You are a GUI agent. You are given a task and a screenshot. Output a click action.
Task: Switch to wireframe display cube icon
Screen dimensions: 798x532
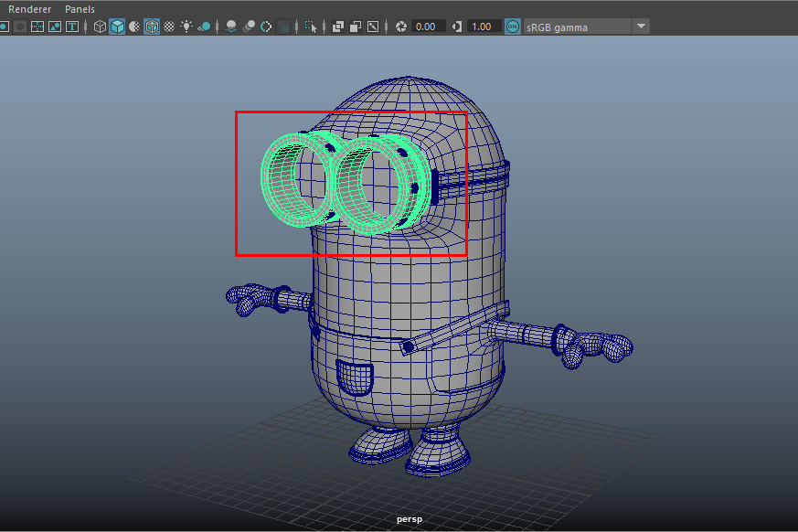101,27
